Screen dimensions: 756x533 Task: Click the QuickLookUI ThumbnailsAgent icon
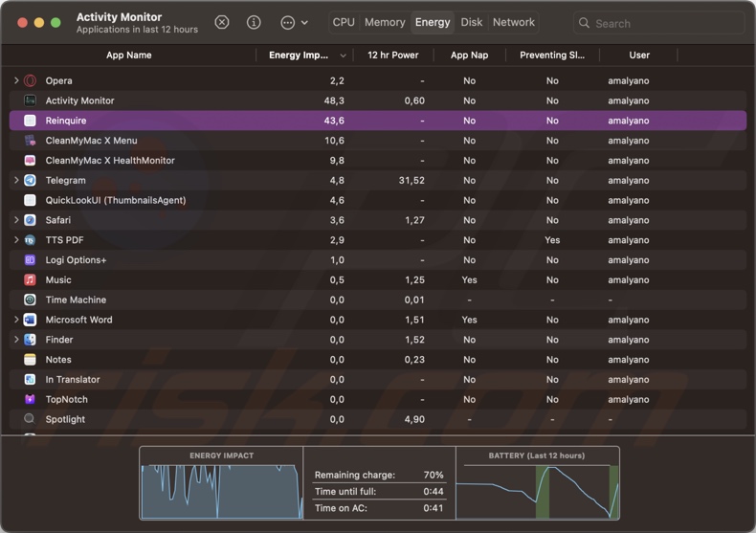click(x=30, y=200)
